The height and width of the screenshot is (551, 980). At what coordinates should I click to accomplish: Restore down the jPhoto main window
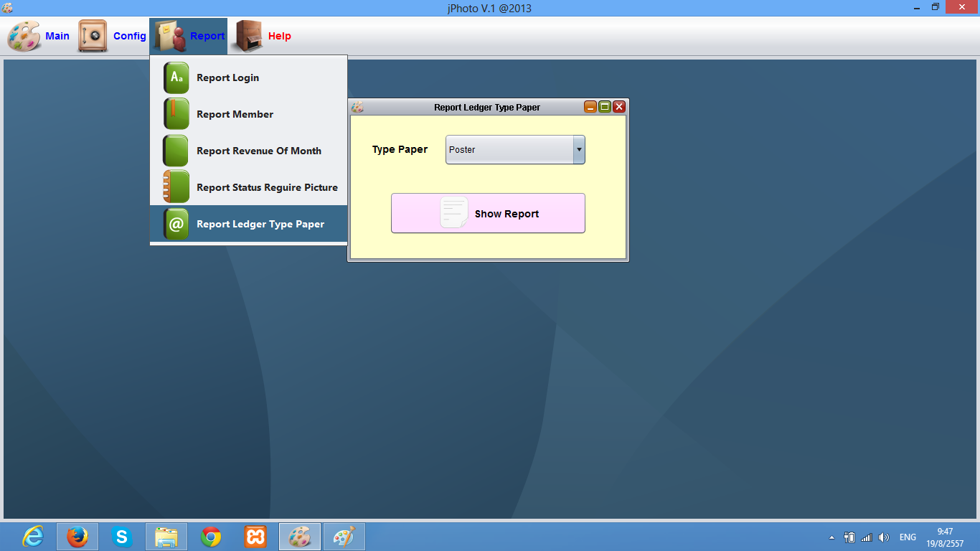pos(936,7)
